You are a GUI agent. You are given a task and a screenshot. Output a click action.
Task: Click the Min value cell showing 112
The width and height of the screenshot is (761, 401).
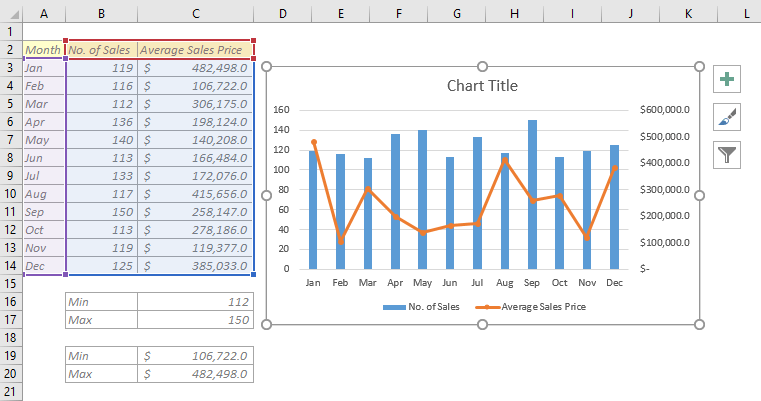point(196,301)
